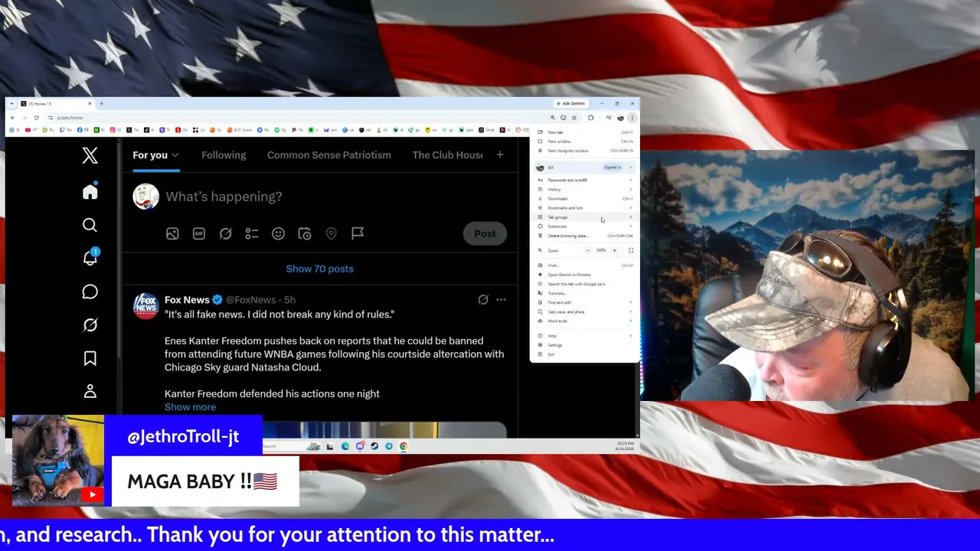Open Microsoft Edge from the taskbar
The width and height of the screenshot is (980, 551).
click(345, 446)
